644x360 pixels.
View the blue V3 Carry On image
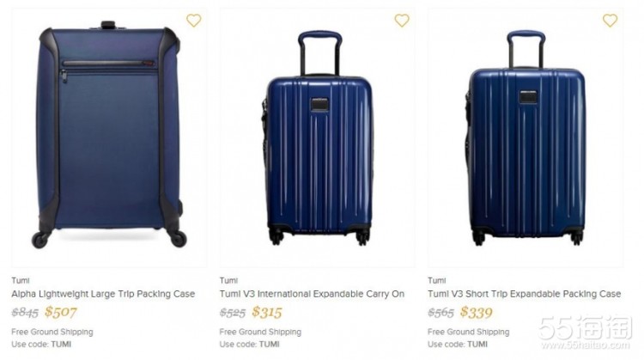coord(317,137)
